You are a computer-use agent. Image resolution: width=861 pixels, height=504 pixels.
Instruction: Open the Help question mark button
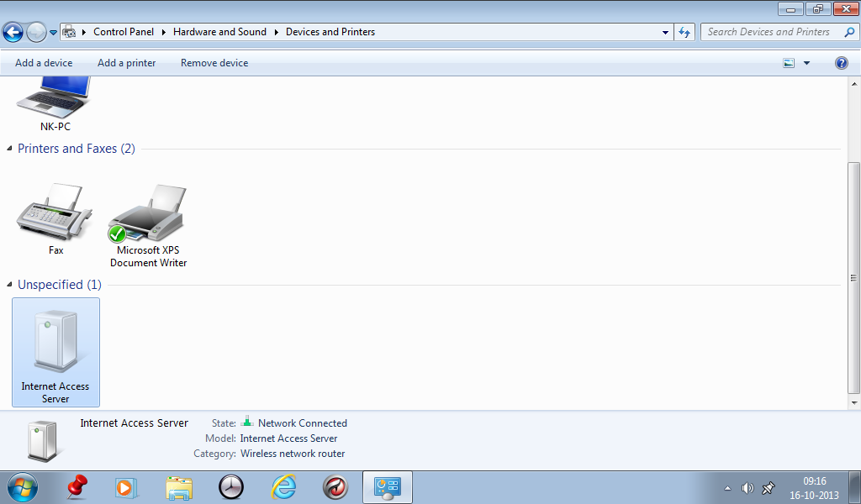pos(841,63)
